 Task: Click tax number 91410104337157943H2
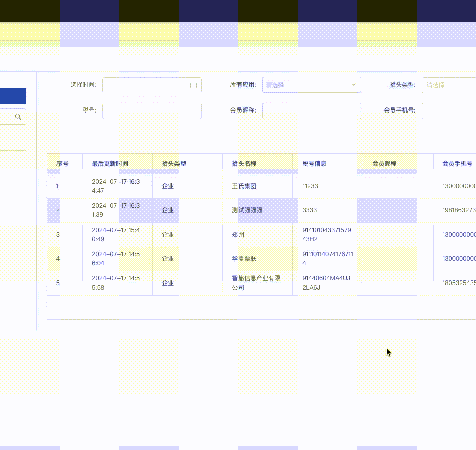[x=327, y=235]
